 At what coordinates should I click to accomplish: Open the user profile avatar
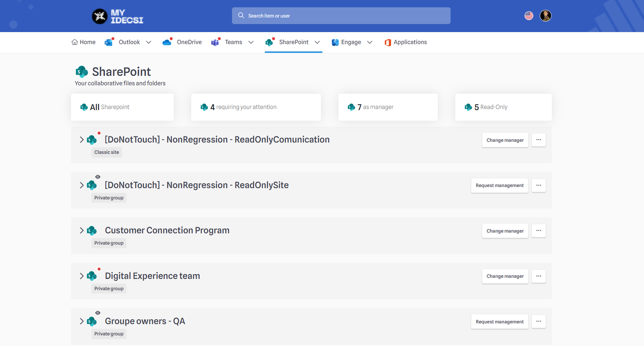point(545,16)
